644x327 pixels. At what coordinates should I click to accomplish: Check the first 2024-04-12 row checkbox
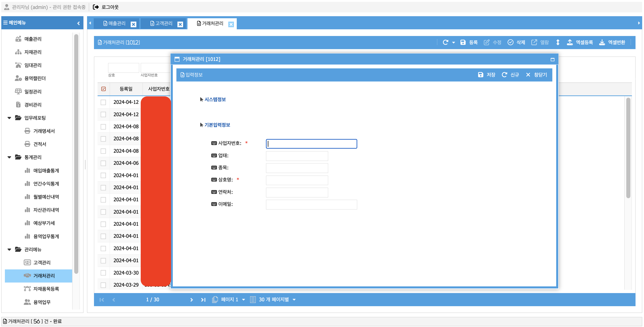(103, 102)
